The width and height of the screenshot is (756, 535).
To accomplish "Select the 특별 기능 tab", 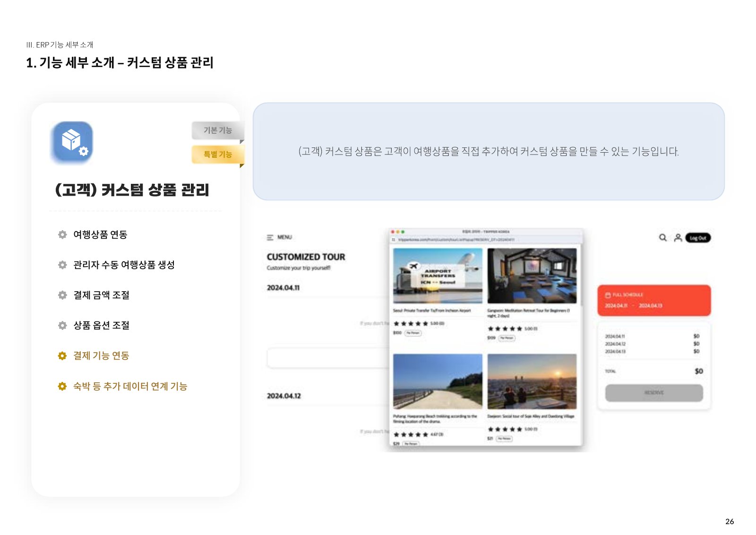I will [x=218, y=154].
